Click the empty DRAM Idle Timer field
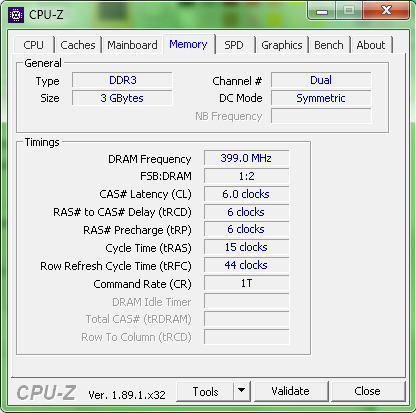 pos(246,301)
